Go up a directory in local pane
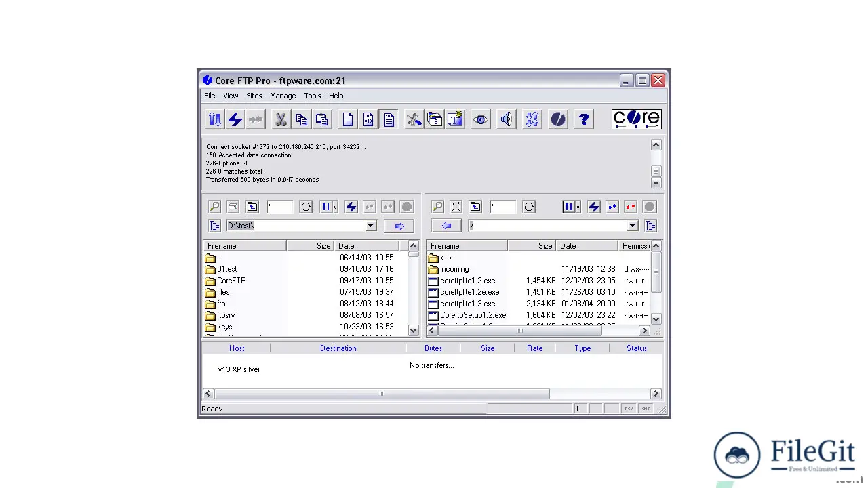Image resolution: width=868 pixels, height=488 pixels. (252, 207)
